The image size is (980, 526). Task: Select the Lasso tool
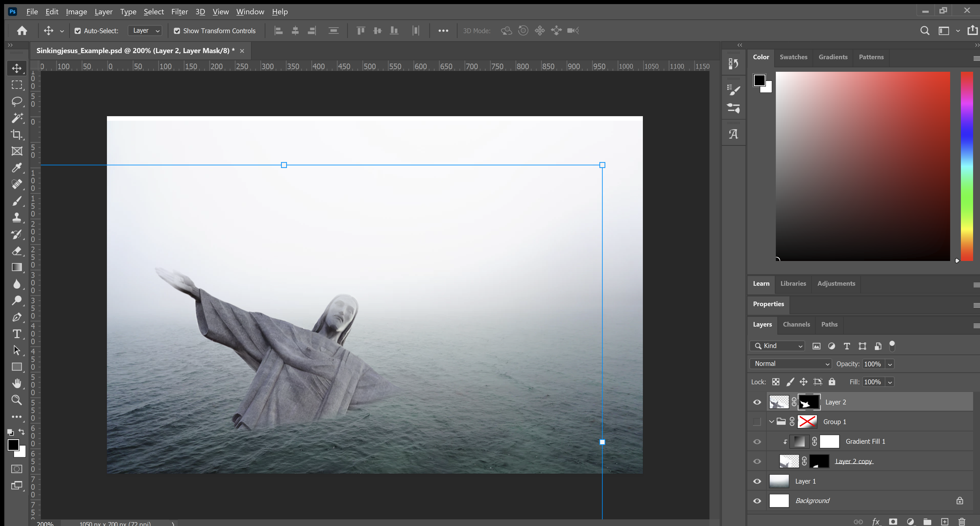coord(17,101)
